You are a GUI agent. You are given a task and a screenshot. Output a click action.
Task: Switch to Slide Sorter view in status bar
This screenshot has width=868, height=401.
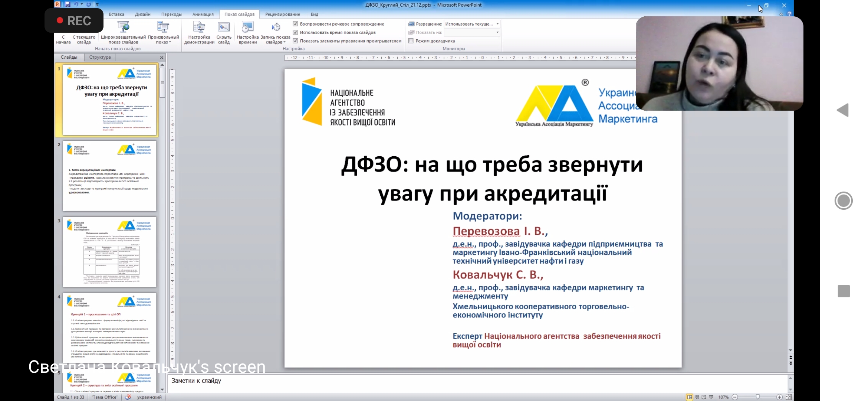(x=697, y=397)
